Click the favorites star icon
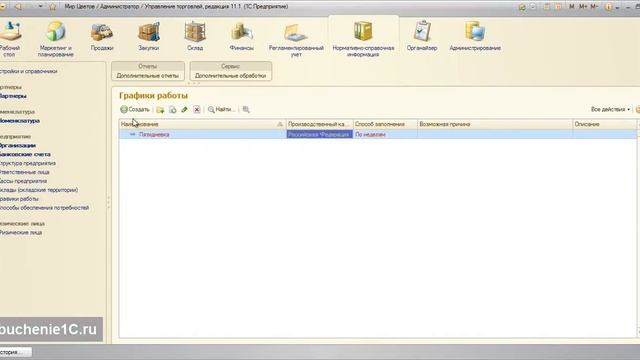The height and width of the screenshot is (360, 640). tap(52, 7)
